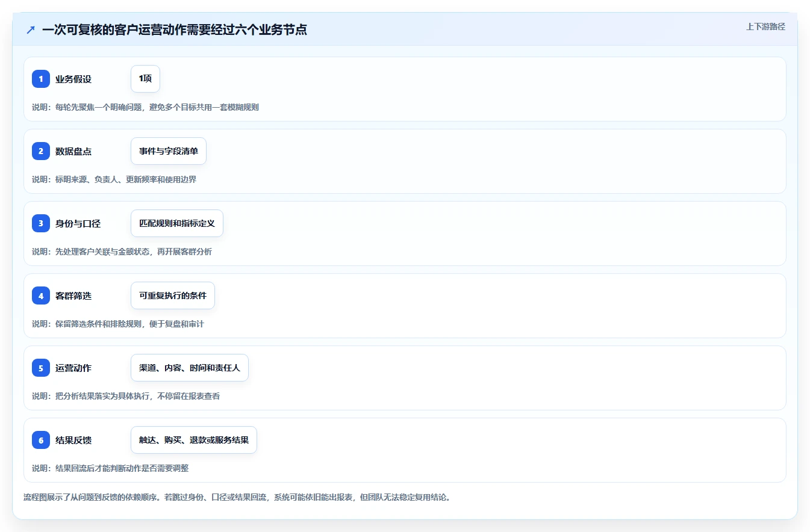Click the footer summary starting with 流程图展示了
Viewport: 810px width, 532px height.
tap(237, 498)
